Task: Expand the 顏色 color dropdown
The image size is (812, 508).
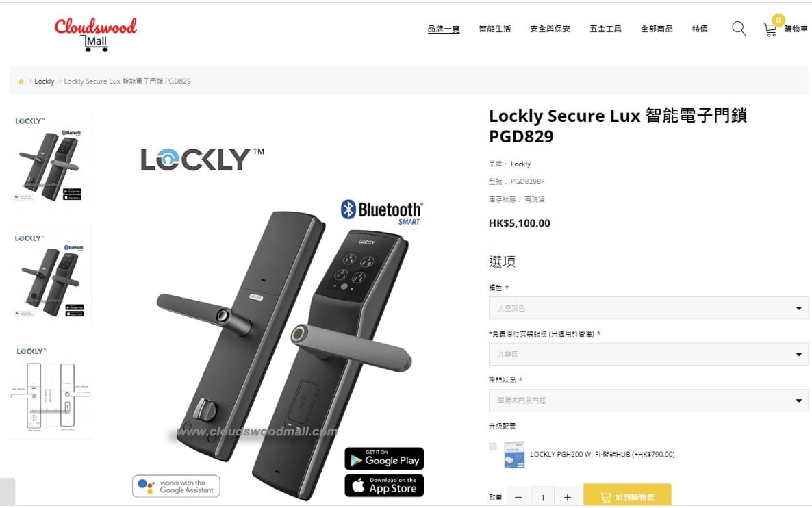Action: 648,308
